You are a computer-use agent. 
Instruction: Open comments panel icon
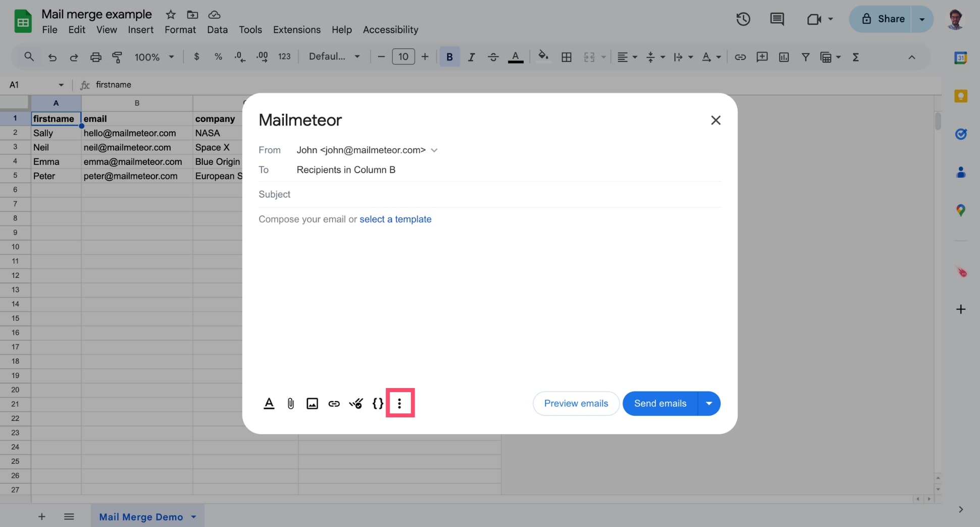[777, 19]
